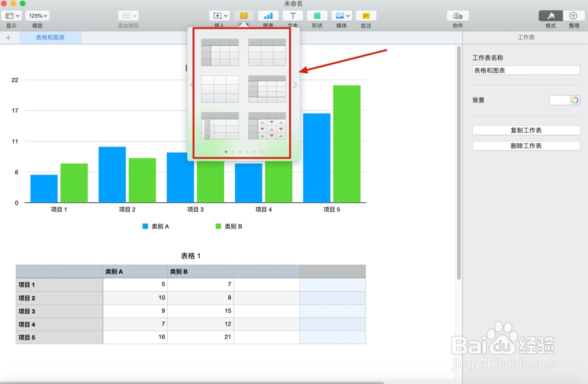Select cell with value 16
Image resolution: width=588 pixels, height=384 pixels.
click(135, 337)
